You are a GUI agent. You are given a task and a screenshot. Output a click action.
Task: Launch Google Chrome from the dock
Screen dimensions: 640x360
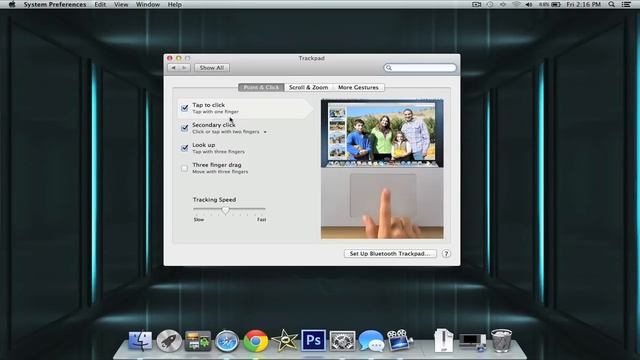[x=256, y=341]
